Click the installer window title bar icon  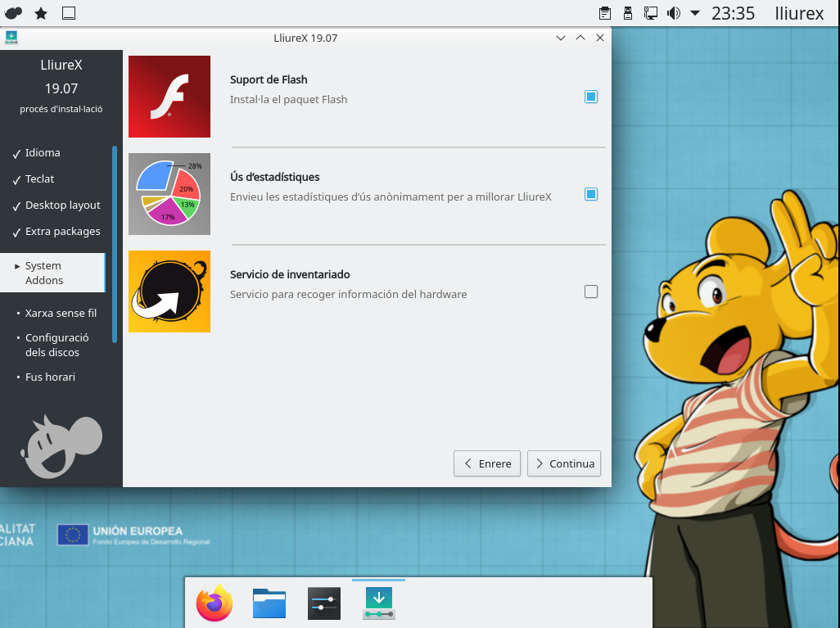tap(11, 38)
